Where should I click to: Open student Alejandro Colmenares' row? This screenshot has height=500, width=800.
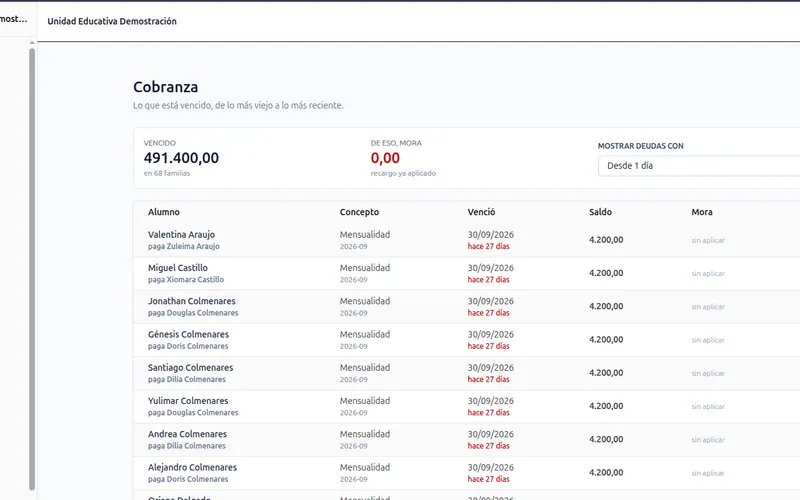(x=466, y=473)
